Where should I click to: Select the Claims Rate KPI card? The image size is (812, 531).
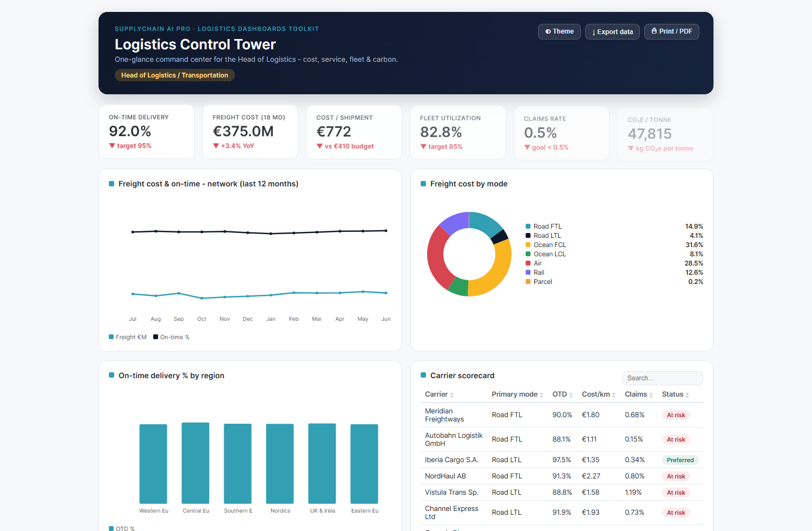561,133
